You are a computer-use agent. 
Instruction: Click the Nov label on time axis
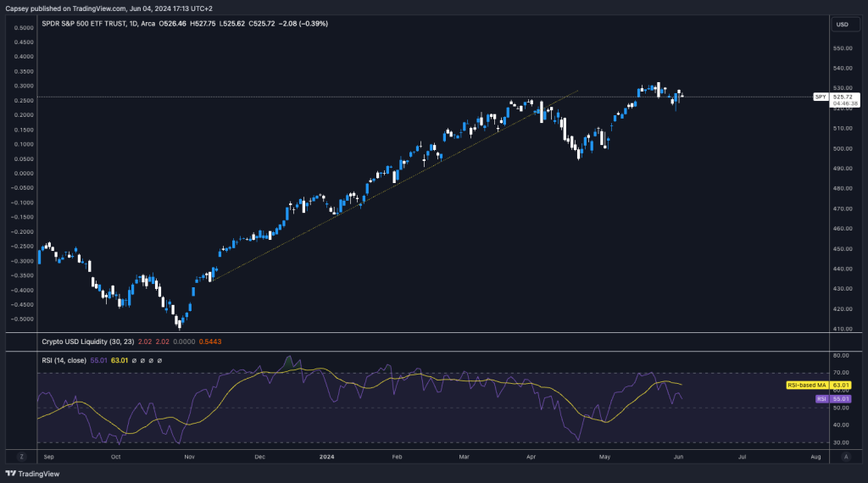click(x=190, y=456)
